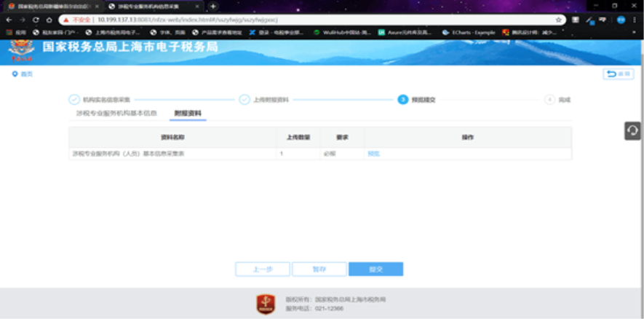Viewport: 644px width, 319px height.
Task: Open a new browser tab with plus
Action: pos(212,6)
